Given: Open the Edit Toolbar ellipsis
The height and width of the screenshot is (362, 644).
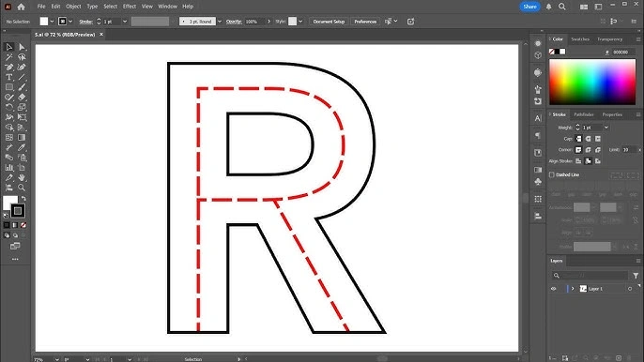Looking at the screenshot, I should pos(15,259).
